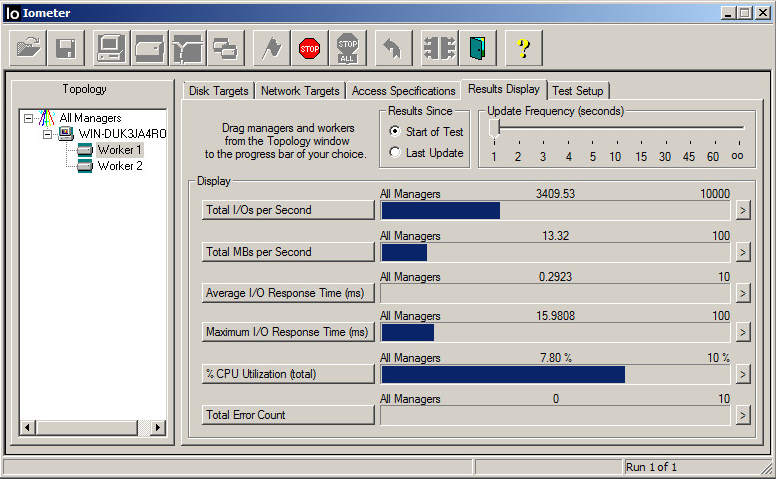Expand Average I/O Response Time arrow

point(742,293)
